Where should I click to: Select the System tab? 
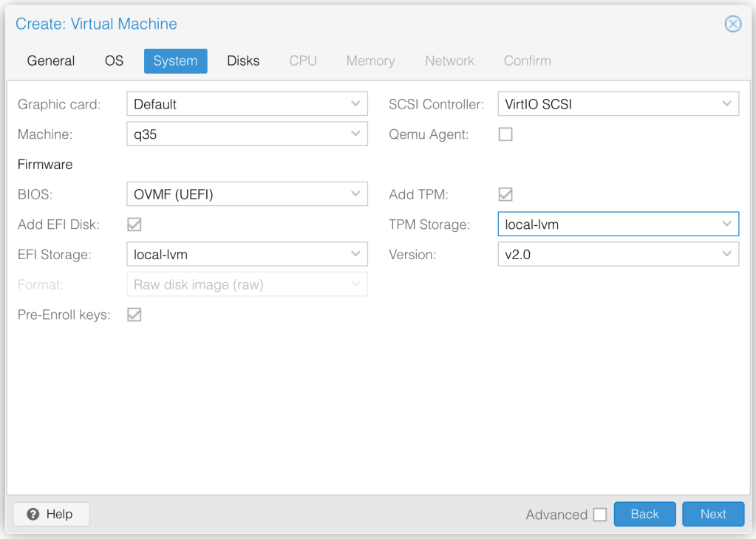point(175,61)
